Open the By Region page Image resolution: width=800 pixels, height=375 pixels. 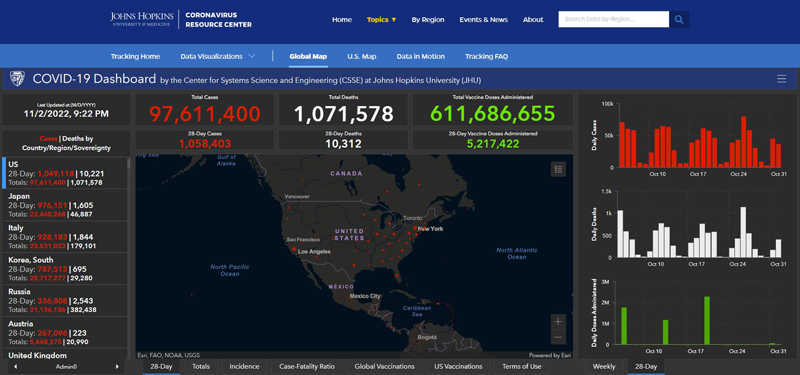pos(428,19)
